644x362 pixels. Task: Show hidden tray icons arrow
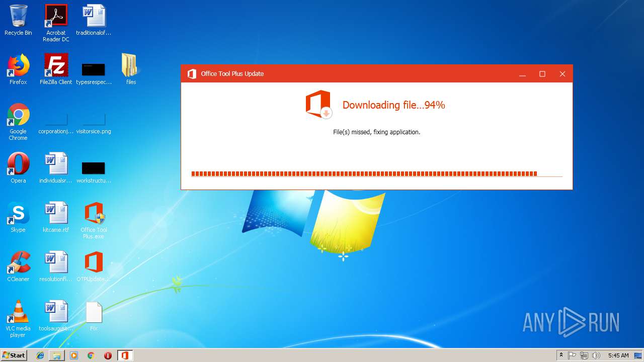point(561,355)
